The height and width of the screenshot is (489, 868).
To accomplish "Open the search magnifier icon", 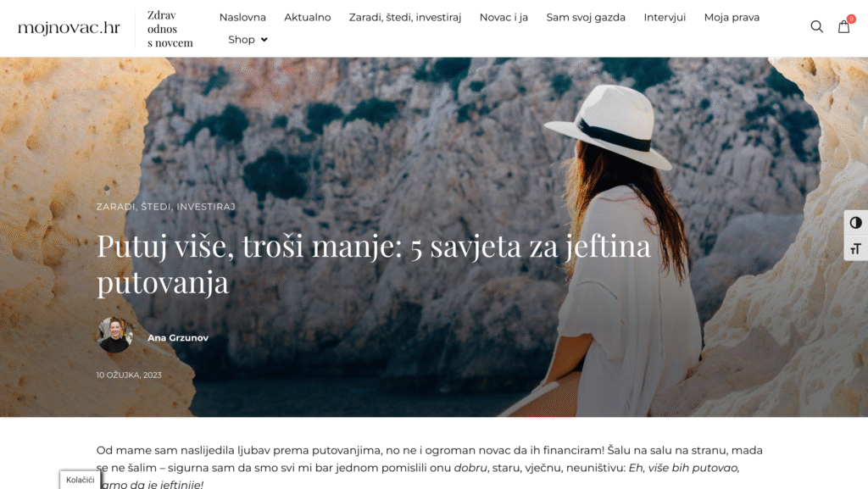I will [x=816, y=26].
